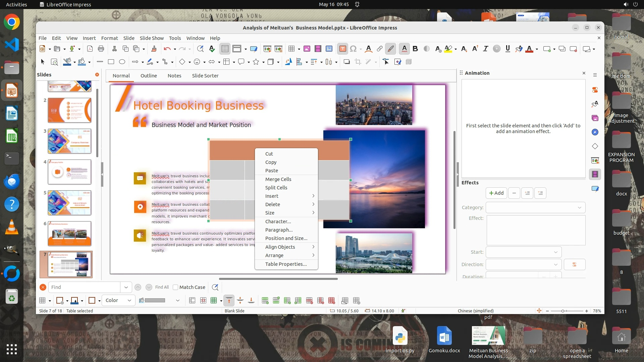
Task: Open the Find field history dropdown
Action: point(126,287)
